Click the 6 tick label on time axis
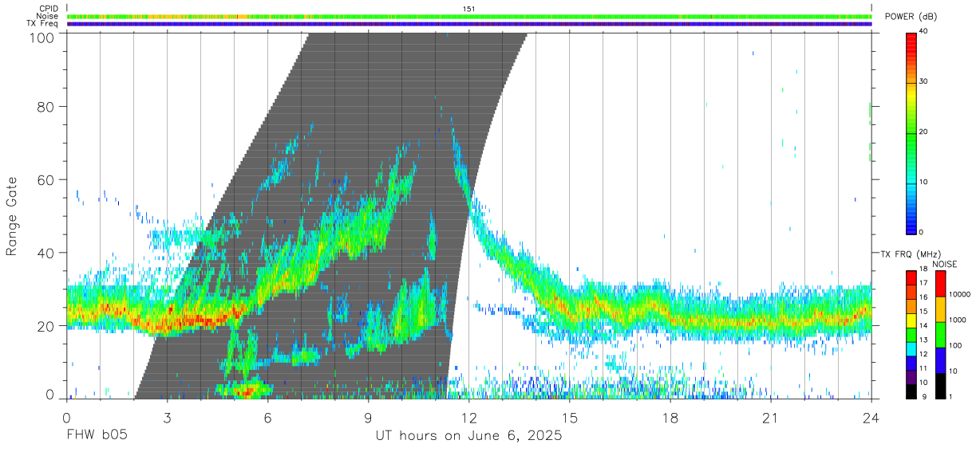Image resolution: width=980 pixels, height=452 pixels. 267,419
